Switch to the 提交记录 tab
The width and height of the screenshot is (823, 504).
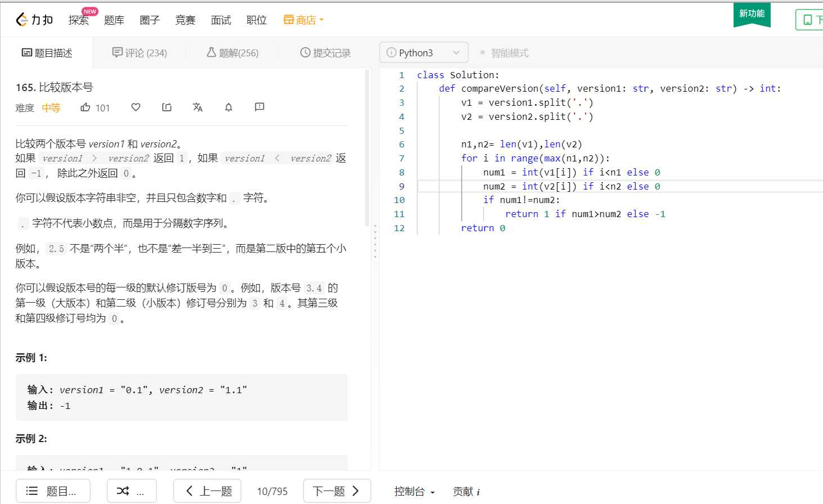click(x=325, y=53)
